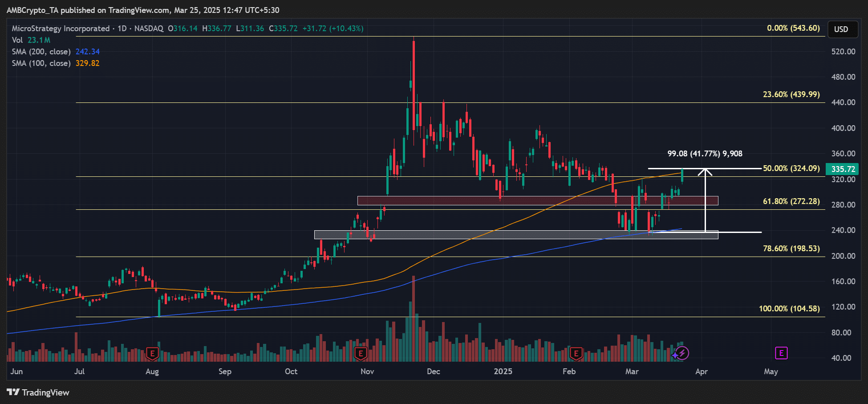
Task: Click the purple future earnings E marker
Action: [781, 353]
